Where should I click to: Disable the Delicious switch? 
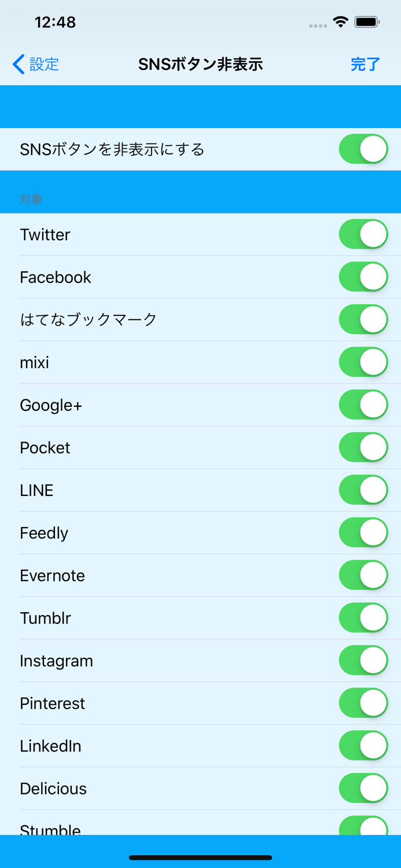pyautogui.click(x=363, y=788)
